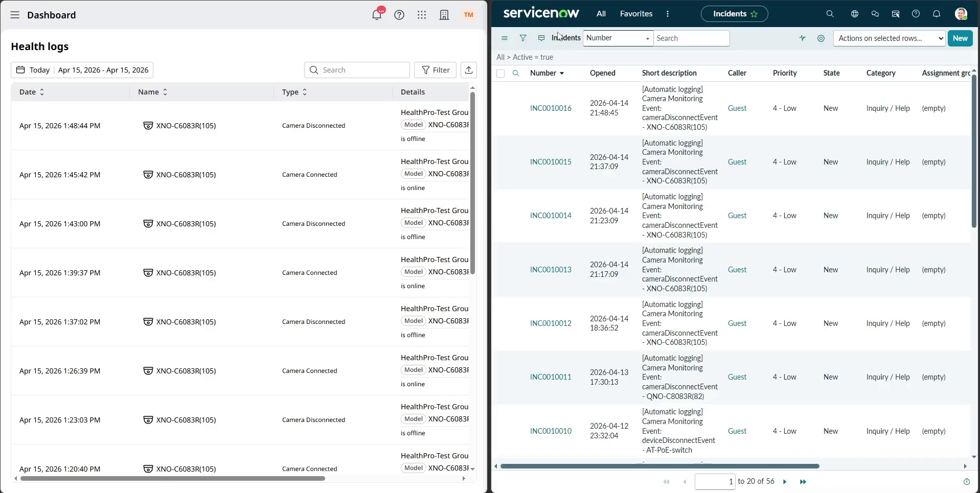Focus the Health logs Search field

coord(357,70)
